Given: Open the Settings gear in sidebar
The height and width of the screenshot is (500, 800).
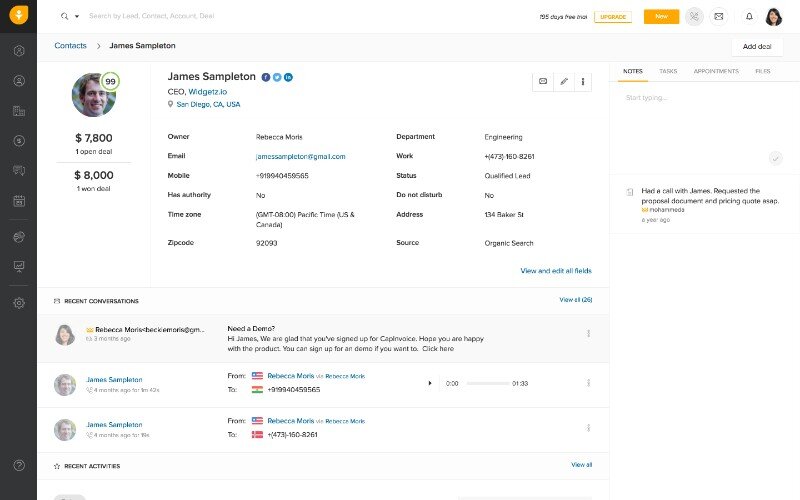Looking at the screenshot, I should click(x=18, y=303).
